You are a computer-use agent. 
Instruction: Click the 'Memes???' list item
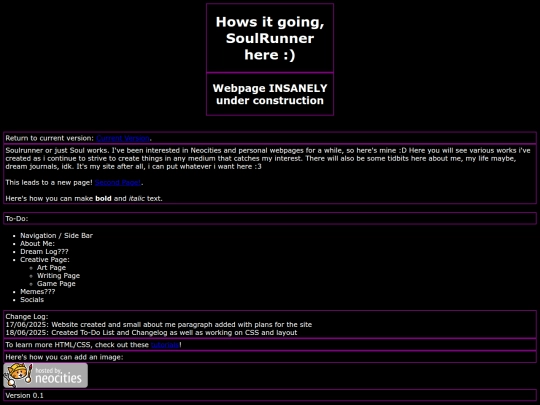(x=38, y=292)
